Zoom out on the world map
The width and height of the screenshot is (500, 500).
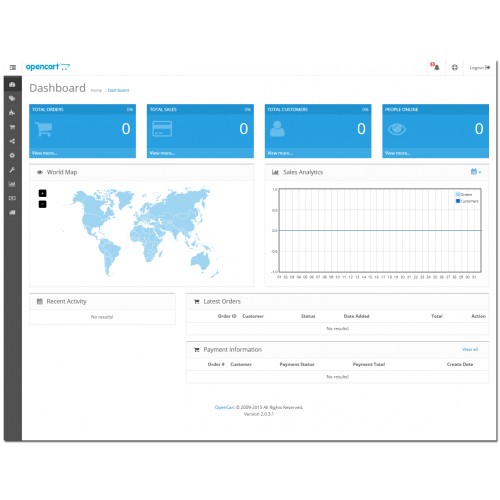(x=42, y=204)
